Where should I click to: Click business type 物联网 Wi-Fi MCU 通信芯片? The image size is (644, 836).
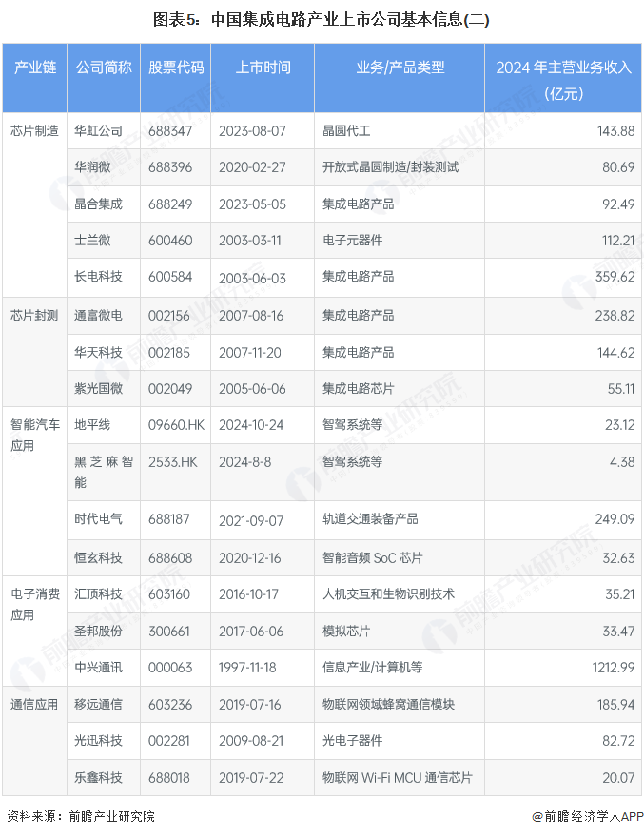[398, 778]
